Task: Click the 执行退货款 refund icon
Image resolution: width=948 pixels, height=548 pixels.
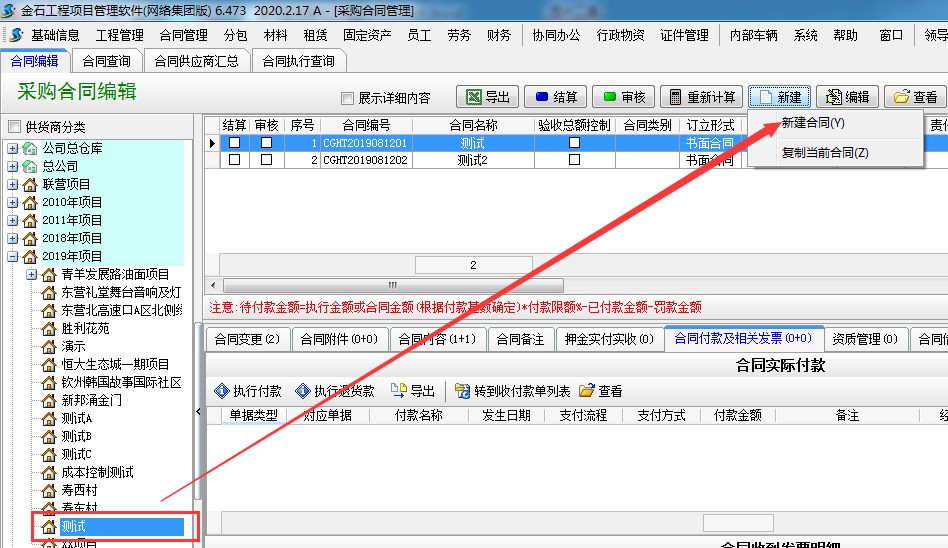Action: pyautogui.click(x=335, y=391)
